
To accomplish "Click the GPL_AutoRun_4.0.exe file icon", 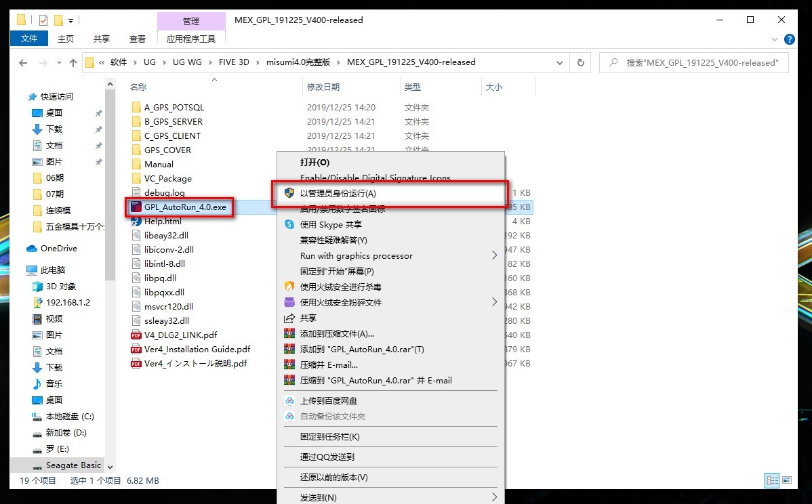I will pyautogui.click(x=136, y=207).
